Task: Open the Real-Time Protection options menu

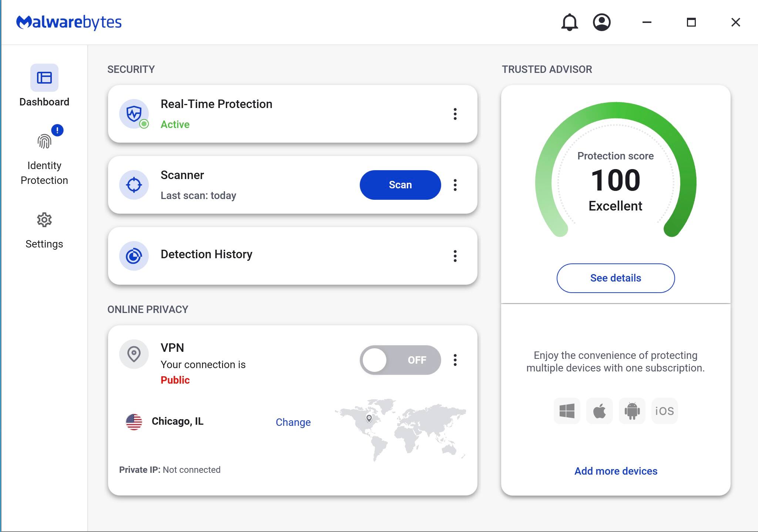Action: (x=455, y=114)
